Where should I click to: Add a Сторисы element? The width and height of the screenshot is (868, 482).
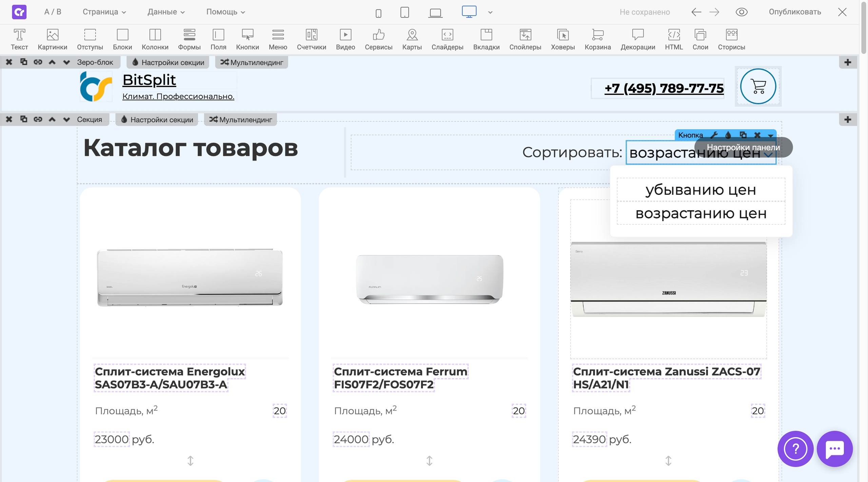pyautogui.click(x=731, y=39)
